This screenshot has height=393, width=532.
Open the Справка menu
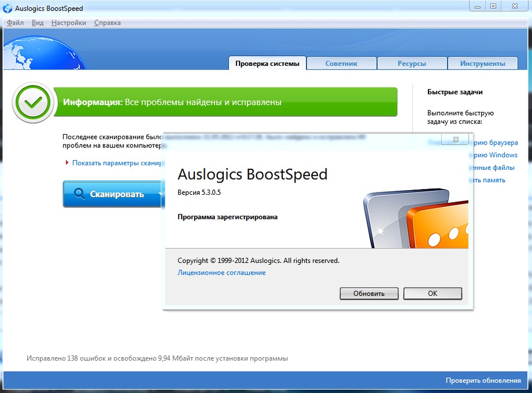[x=107, y=23]
